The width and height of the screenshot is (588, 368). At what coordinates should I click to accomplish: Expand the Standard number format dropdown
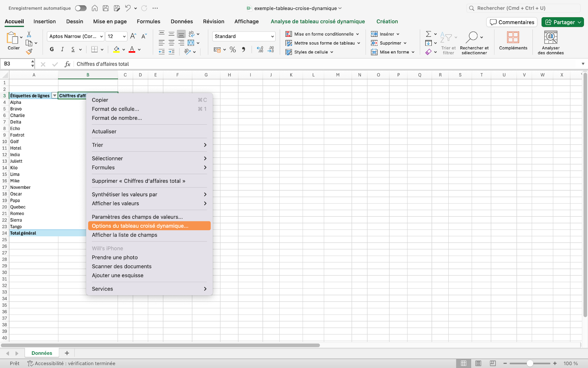click(272, 36)
